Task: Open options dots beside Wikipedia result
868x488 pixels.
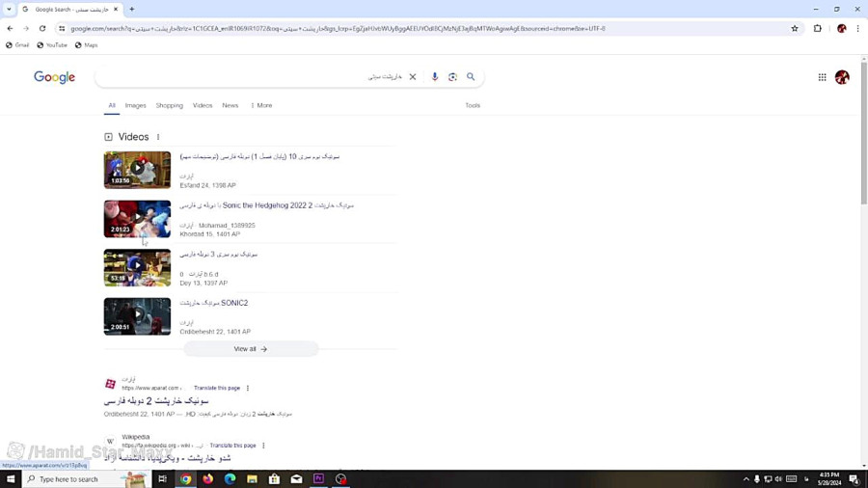Action: pyautogui.click(x=263, y=446)
